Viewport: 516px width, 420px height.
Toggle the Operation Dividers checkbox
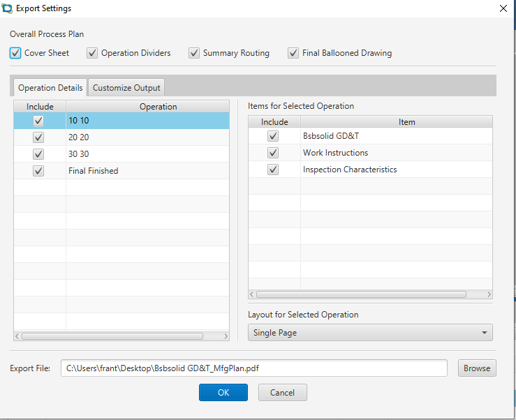pos(92,53)
